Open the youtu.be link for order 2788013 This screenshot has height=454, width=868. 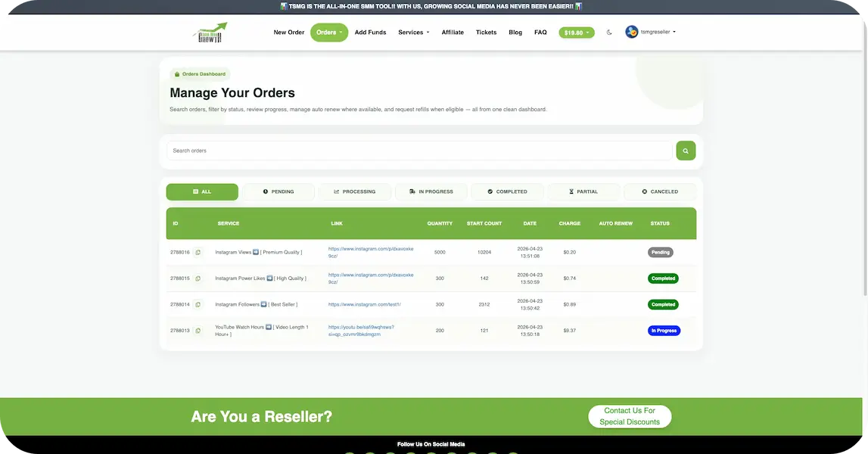361,331
